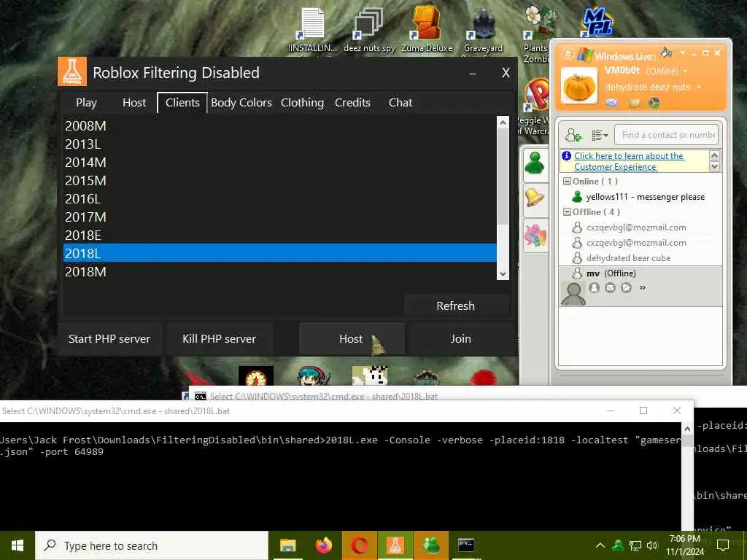The height and width of the screenshot is (560, 747).
Task: Click the Refresh button
Action: (x=456, y=306)
